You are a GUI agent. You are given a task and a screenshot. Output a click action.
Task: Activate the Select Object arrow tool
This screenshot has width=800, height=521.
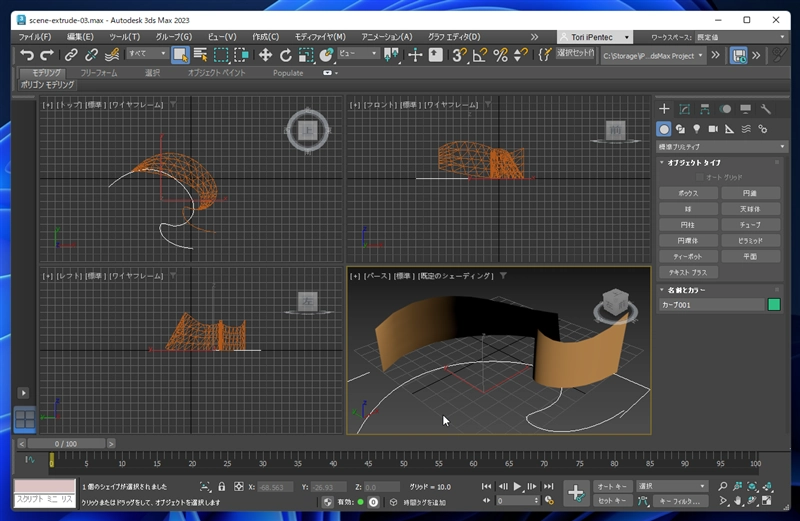click(x=180, y=55)
